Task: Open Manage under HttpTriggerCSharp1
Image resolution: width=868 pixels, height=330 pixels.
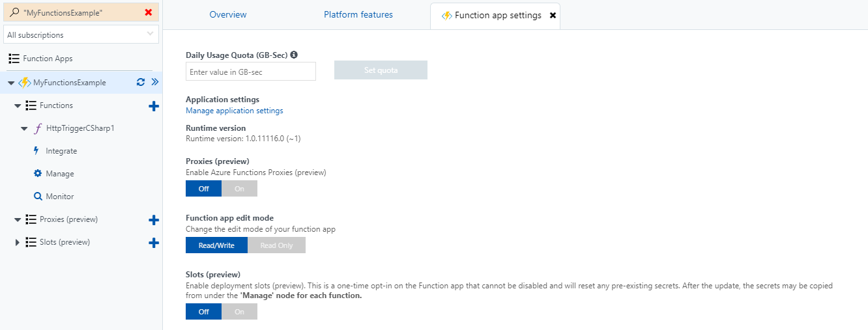Action: pyautogui.click(x=60, y=174)
